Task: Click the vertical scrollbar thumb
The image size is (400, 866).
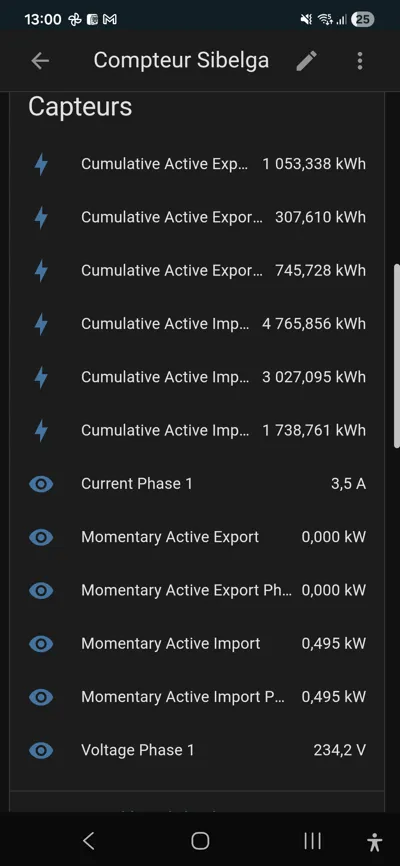Action: (x=396, y=356)
